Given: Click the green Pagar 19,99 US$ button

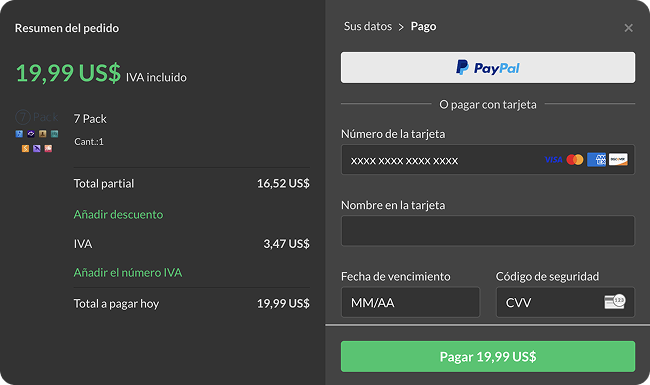Looking at the screenshot, I should coord(488,356).
